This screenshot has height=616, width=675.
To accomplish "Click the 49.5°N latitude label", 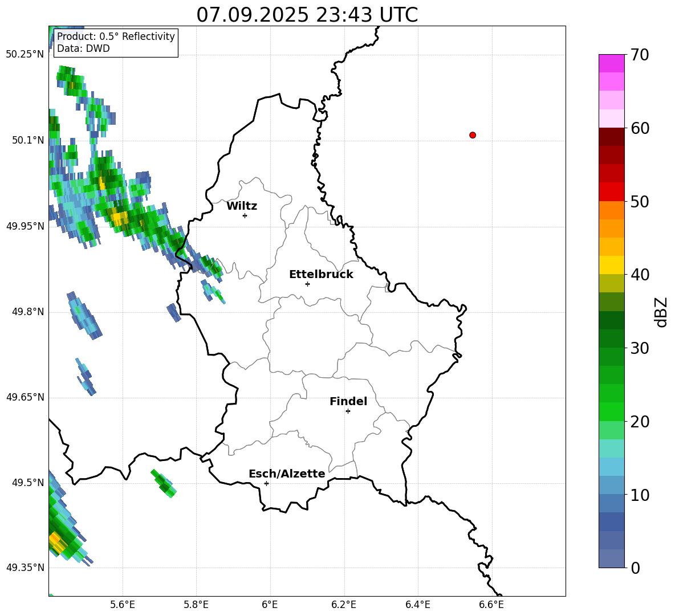I will 28,483.
